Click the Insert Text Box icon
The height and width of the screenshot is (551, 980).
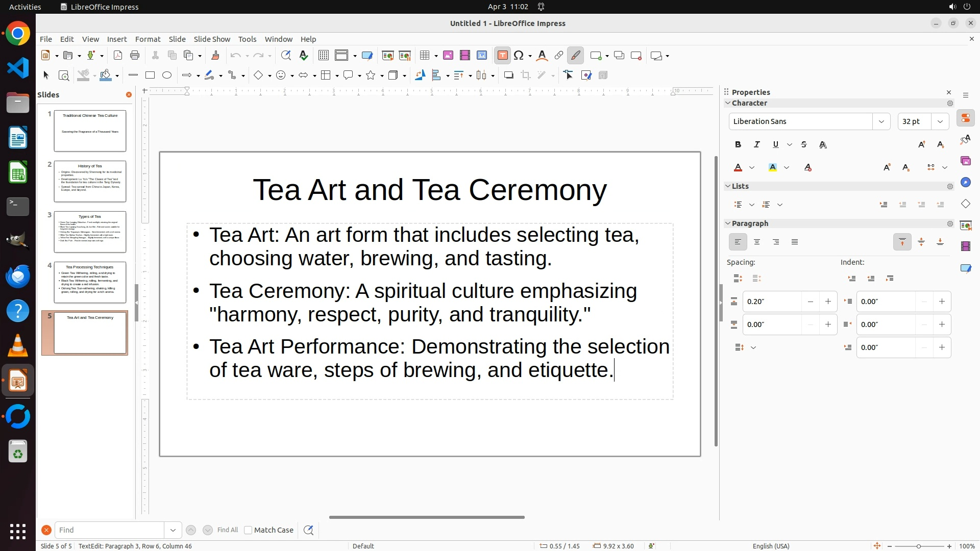pyautogui.click(x=502, y=56)
